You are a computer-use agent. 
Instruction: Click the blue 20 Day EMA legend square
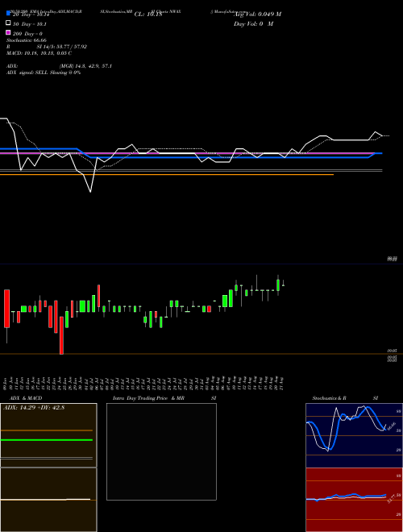(x=9, y=13)
